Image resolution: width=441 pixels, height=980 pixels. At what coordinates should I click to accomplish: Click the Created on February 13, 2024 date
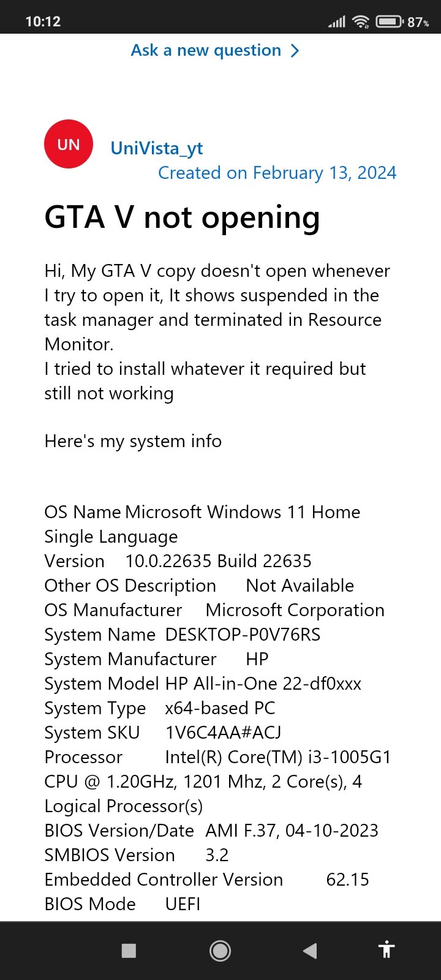pyautogui.click(x=277, y=173)
